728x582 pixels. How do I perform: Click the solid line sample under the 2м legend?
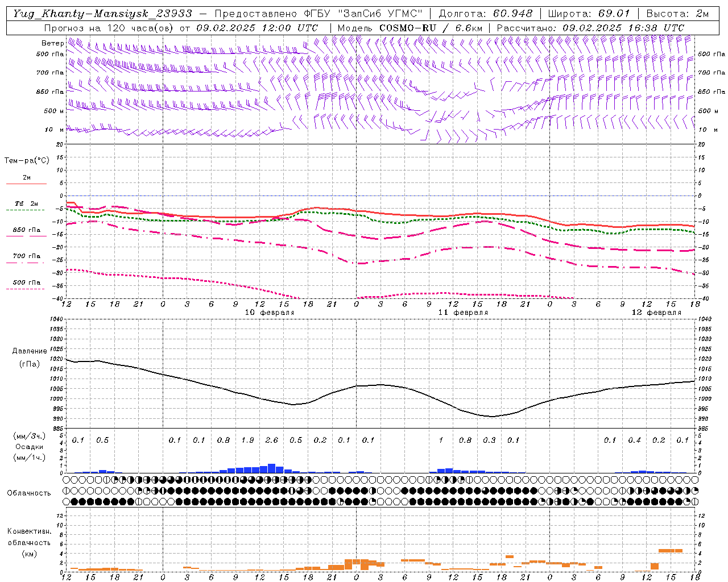coord(26,184)
